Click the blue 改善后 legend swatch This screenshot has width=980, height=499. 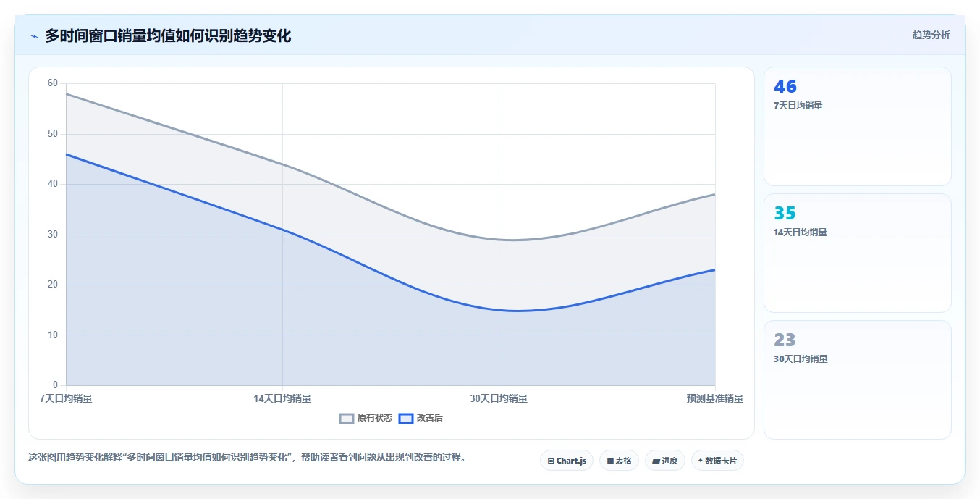[406, 418]
